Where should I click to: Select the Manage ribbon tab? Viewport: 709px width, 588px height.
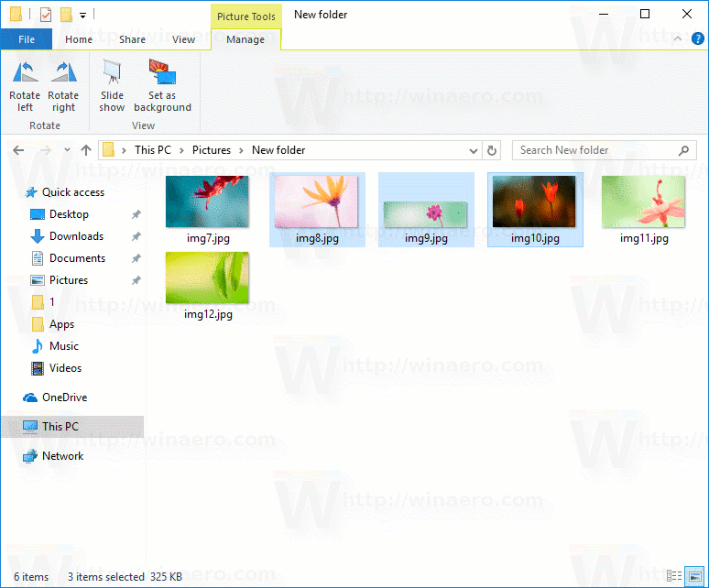click(x=245, y=39)
